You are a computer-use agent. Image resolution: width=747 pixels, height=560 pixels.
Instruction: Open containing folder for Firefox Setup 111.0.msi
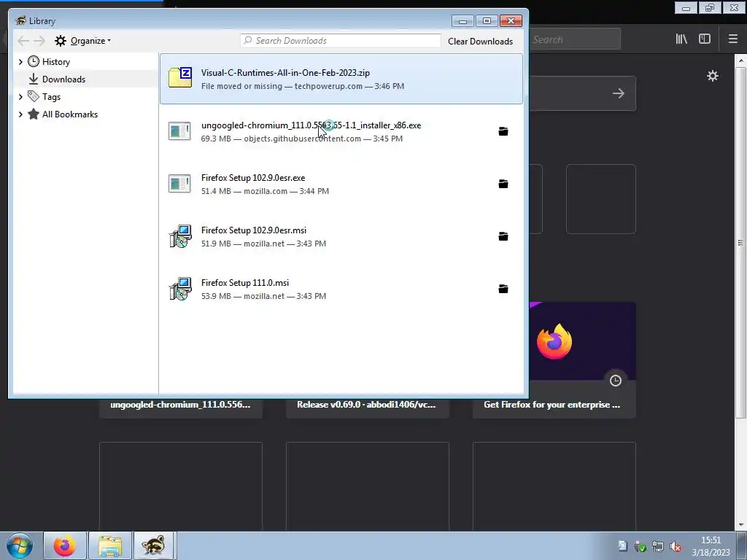pyautogui.click(x=503, y=289)
